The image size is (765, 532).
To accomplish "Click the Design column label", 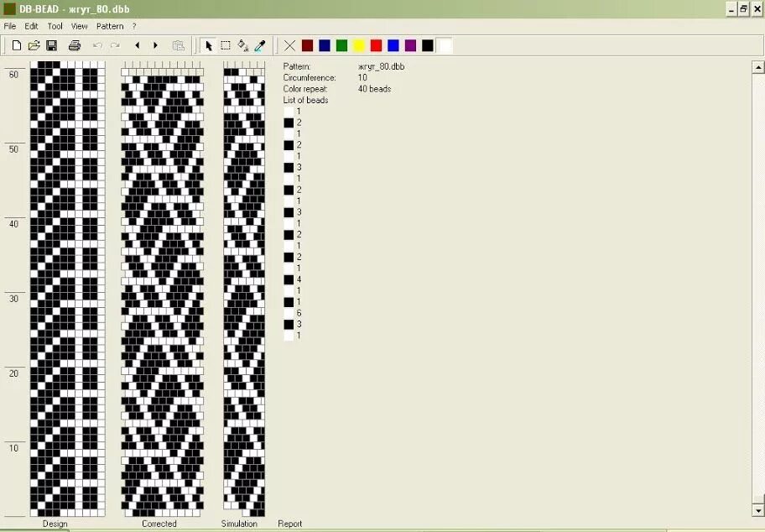I will coord(55,524).
